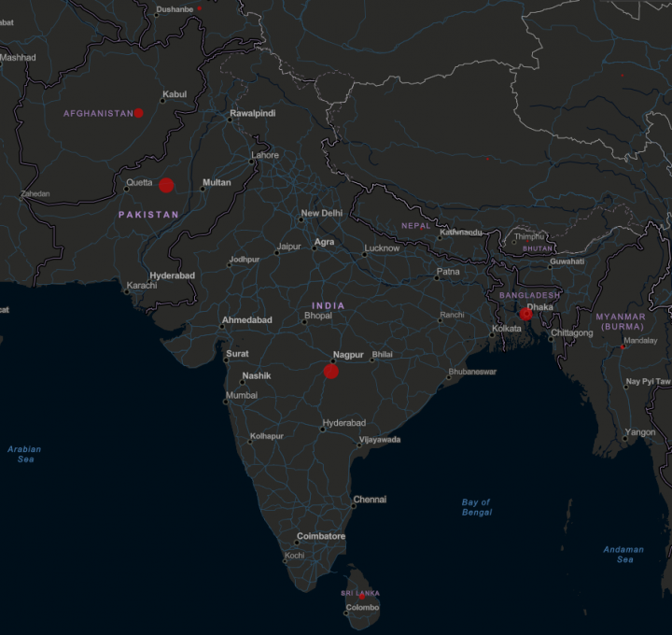Click the Kolkata city label
The image size is (672, 635).
tap(507, 329)
